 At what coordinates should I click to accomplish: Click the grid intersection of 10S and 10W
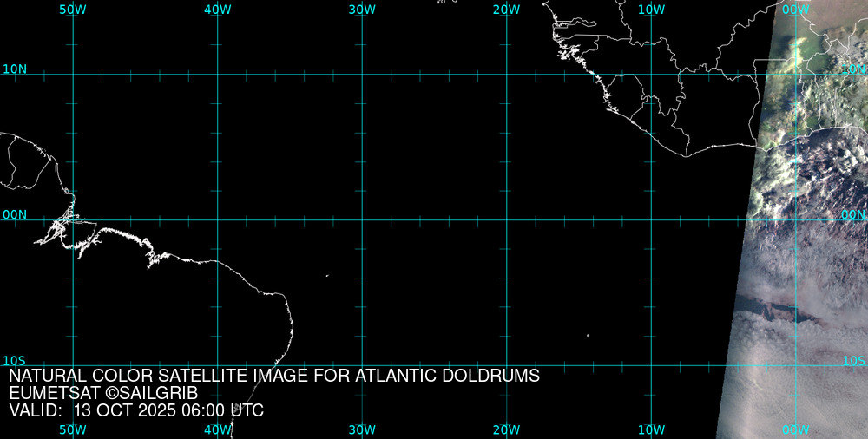point(651,364)
